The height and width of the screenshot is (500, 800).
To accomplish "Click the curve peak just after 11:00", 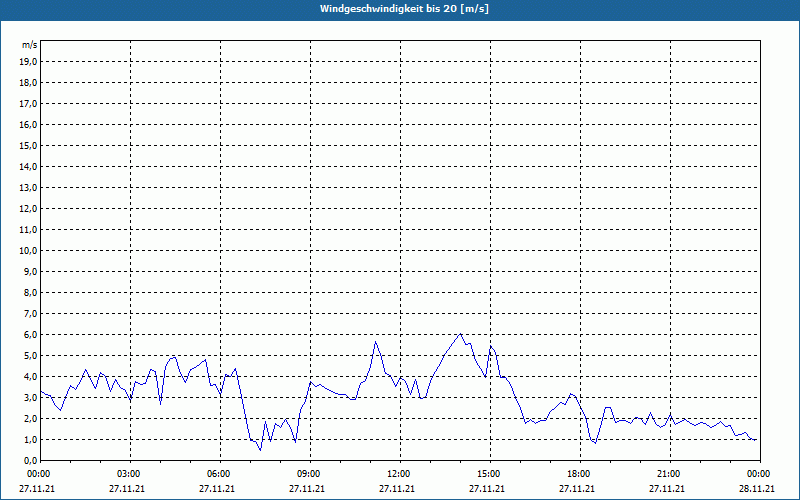I will click(376, 342).
